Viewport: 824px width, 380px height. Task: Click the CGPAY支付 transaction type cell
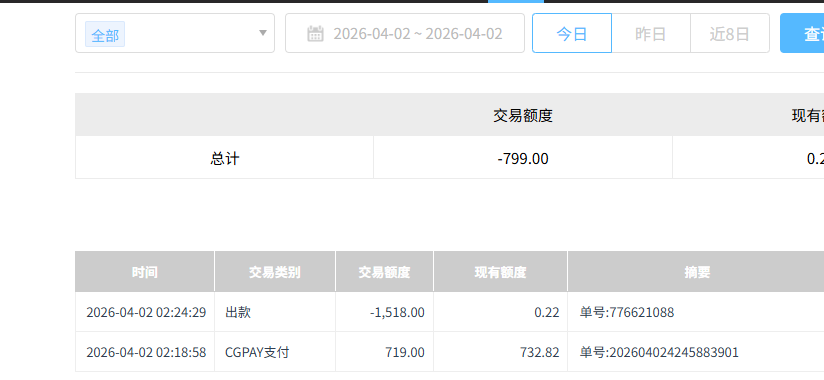(257, 352)
